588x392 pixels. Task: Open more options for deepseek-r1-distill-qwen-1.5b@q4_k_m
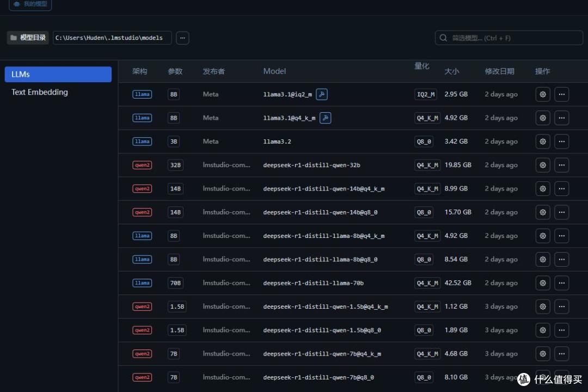click(561, 307)
